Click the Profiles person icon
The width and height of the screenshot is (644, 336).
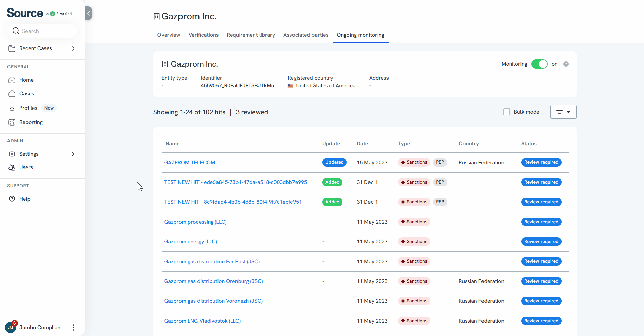[12, 108]
